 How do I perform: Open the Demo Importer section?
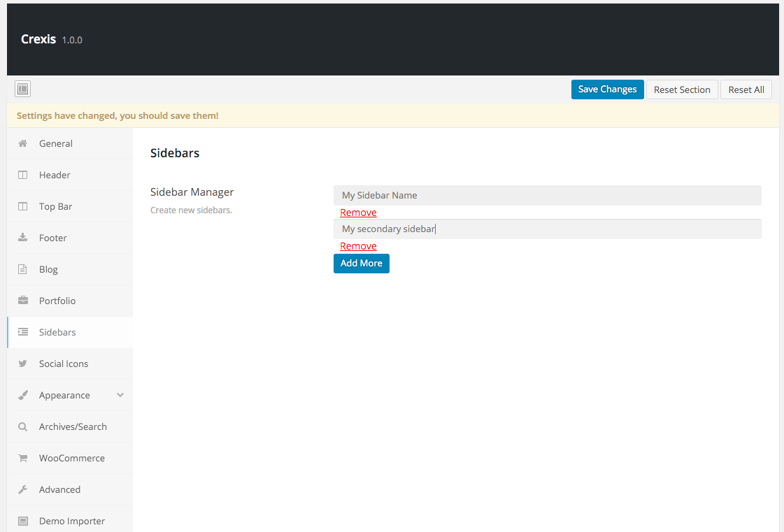(71, 521)
